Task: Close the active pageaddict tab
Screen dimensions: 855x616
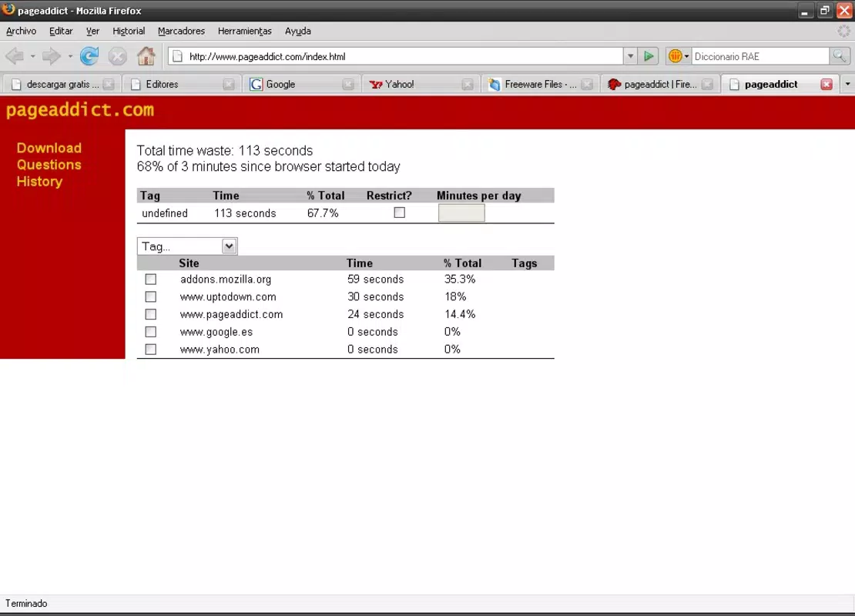Action: [x=826, y=84]
